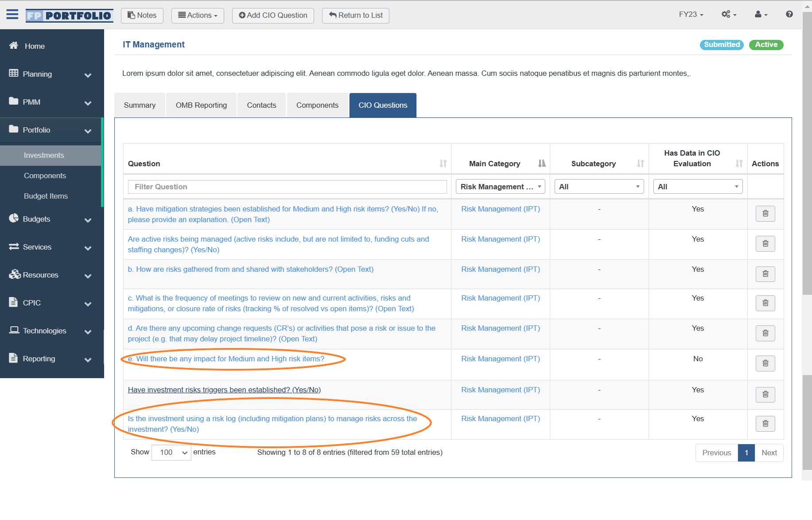Open the risks gathered from stakeholders question

[x=251, y=269]
